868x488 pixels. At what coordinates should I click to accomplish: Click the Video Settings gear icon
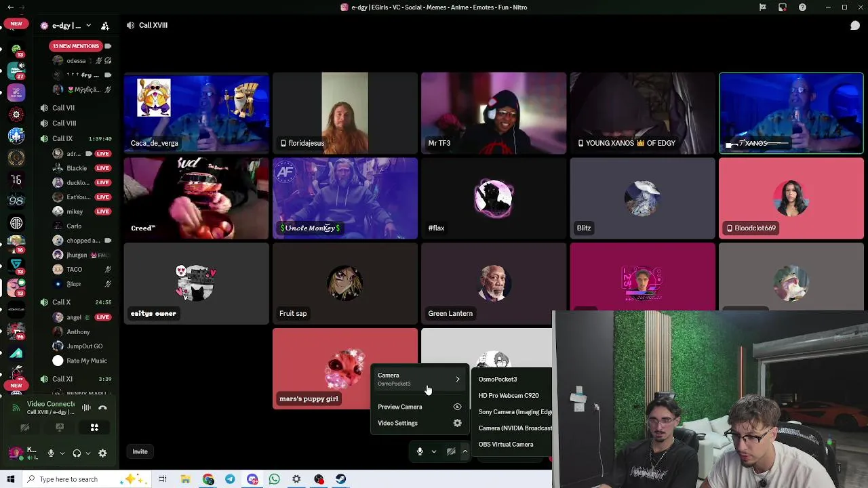[x=457, y=423]
